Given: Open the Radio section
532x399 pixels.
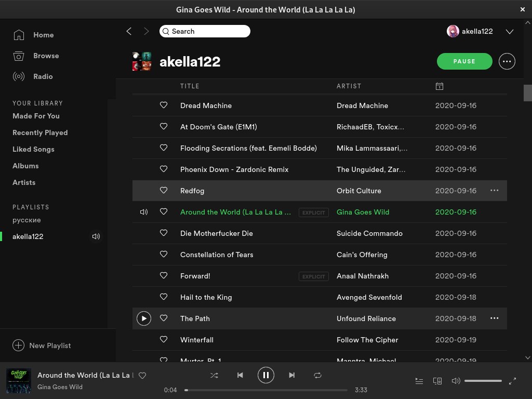Looking at the screenshot, I should (x=33, y=76).
